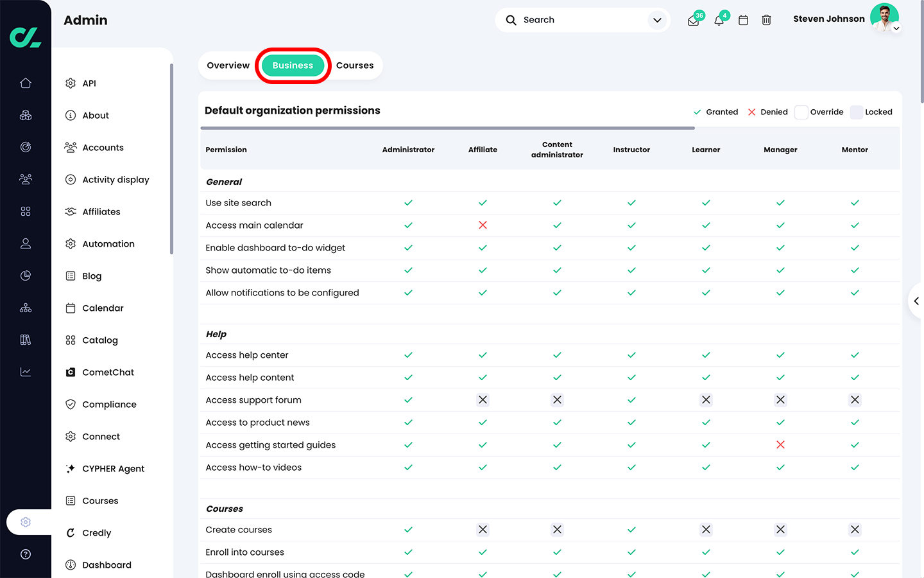Image resolution: width=924 pixels, height=578 pixels.
Task: Switch to the Overview tab
Action: click(x=228, y=66)
